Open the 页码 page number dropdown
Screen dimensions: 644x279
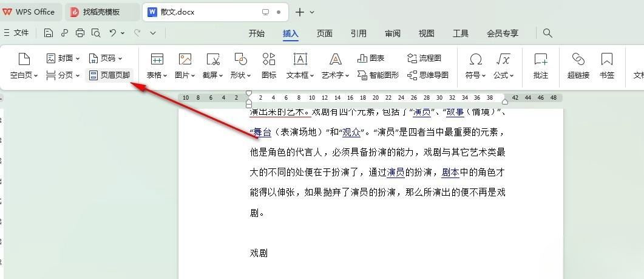coord(106,58)
